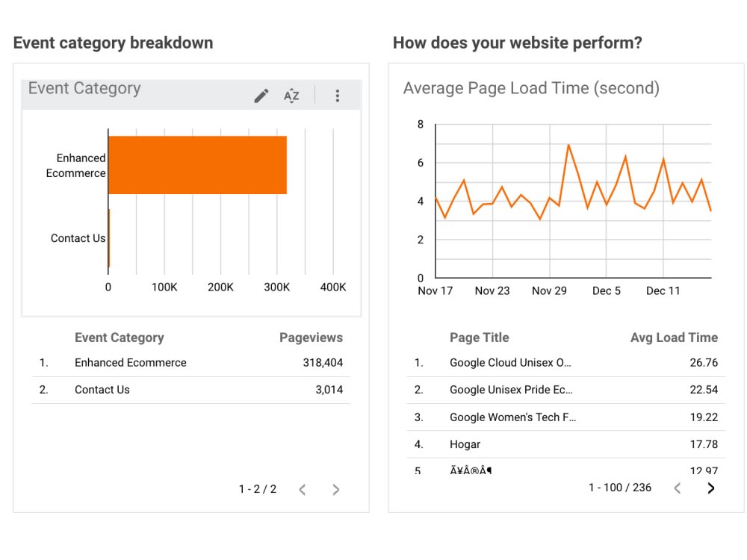The height and width of the screenshot is (560, 747).
Task: Click the Average Page Load Time chart title
Action: (x=531, y=89)
